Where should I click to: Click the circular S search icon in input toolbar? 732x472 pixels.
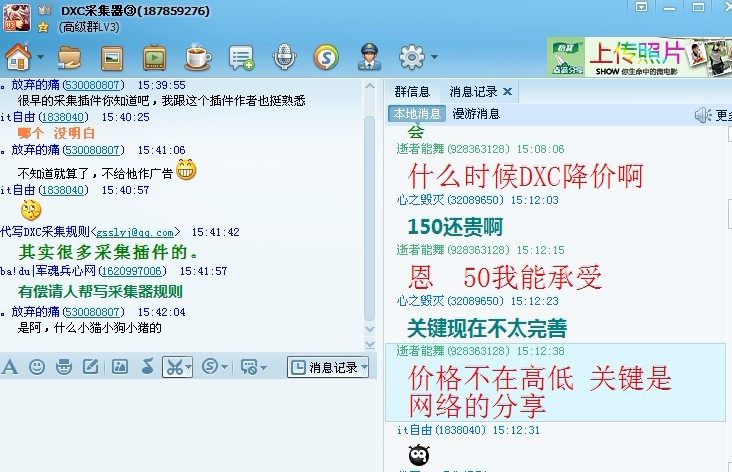click(x=210, y=367)
